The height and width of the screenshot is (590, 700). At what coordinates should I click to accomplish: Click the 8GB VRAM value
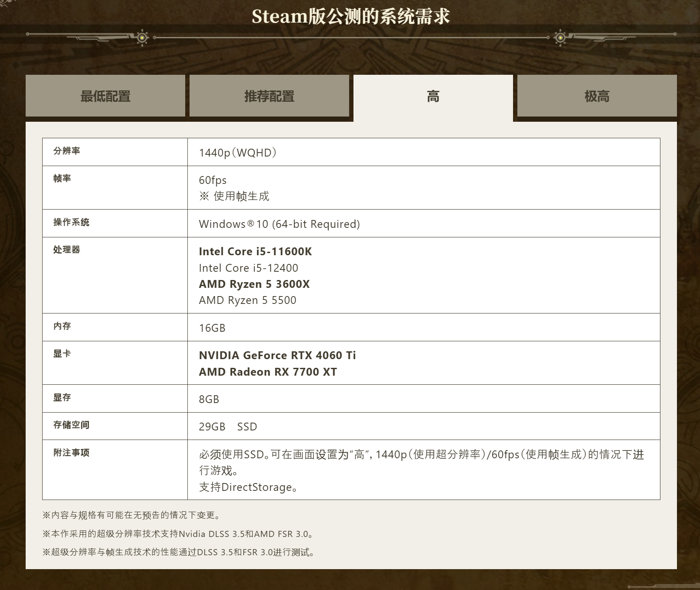(209, 399)
